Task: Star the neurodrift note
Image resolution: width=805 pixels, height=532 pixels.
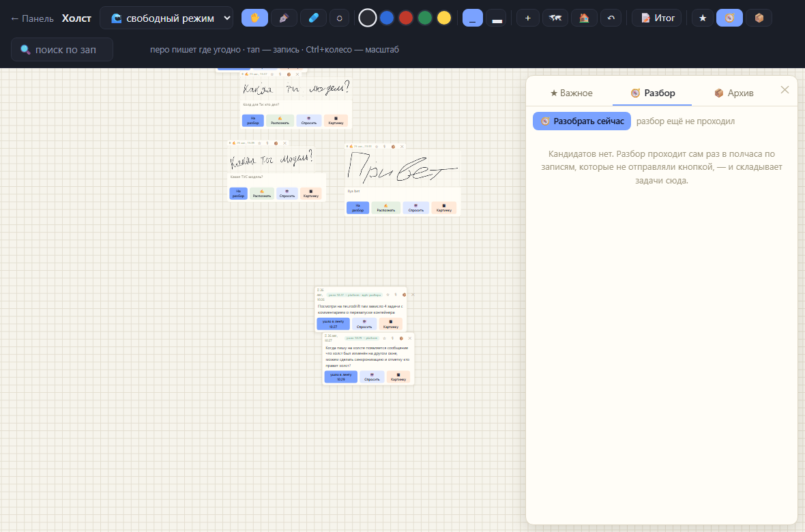Action: pyautogui.click(x=388, y=295)
